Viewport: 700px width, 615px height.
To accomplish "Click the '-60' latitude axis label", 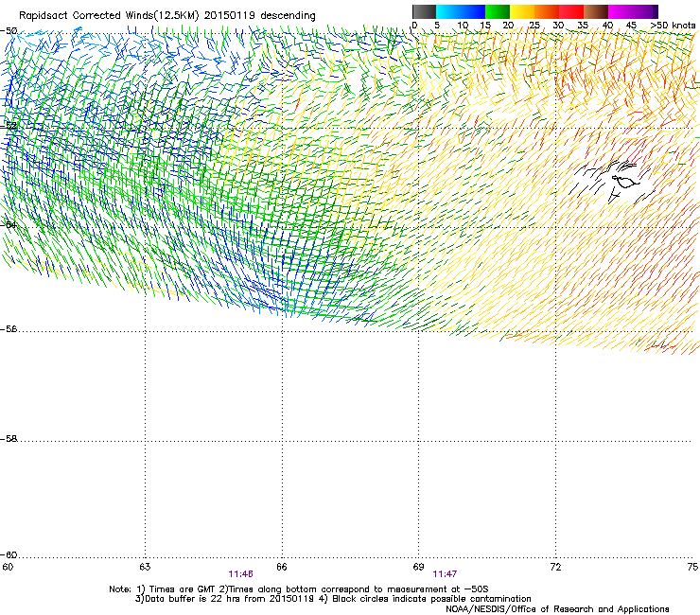I will (9, 555).
